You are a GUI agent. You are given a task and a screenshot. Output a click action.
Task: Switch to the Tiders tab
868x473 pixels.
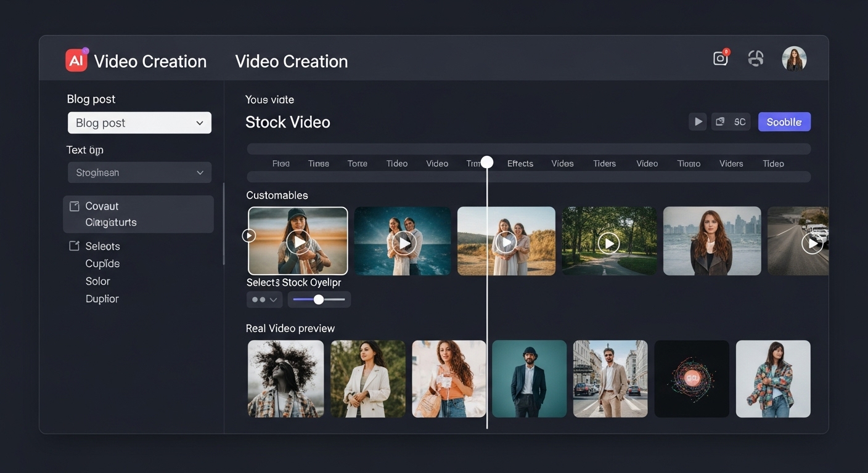pyautogui.click(x=604, y=164)
